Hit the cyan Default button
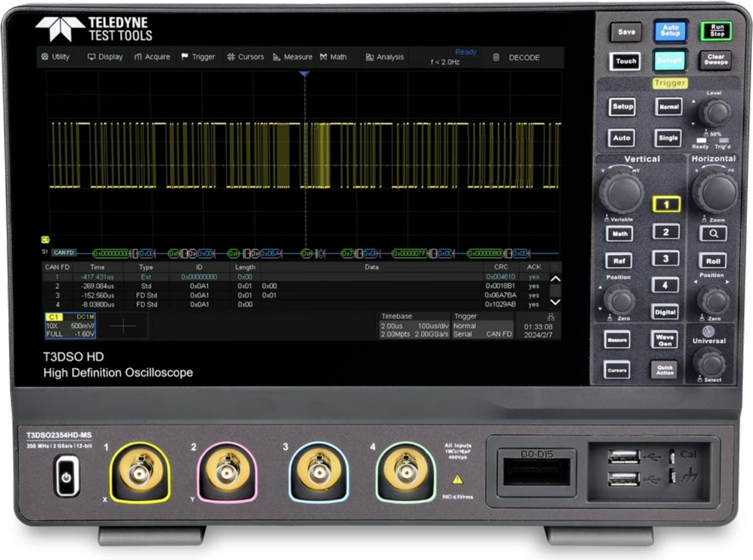Image resolution: width=753 pixels, height=560 pixels. [x=670, y=61]
